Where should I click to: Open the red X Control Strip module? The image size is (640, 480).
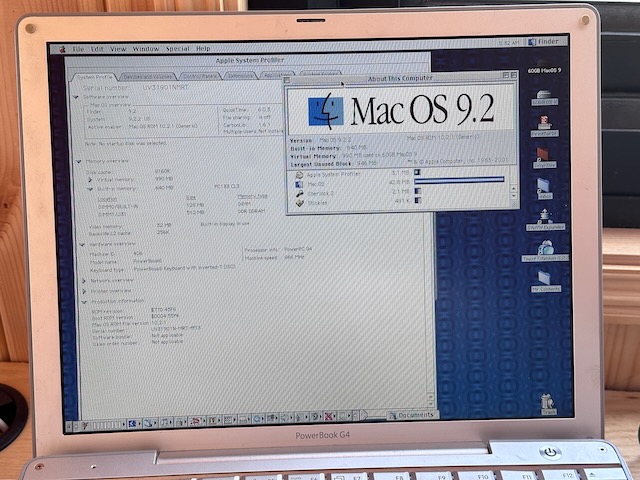point(329,417)
